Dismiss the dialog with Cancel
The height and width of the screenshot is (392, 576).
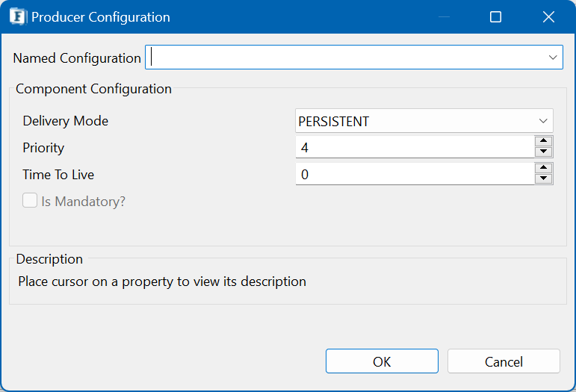point(504,361)
